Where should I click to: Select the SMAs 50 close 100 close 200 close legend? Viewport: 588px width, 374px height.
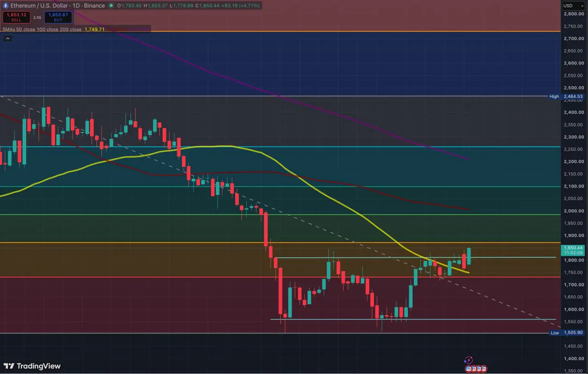tap(42, 29)
